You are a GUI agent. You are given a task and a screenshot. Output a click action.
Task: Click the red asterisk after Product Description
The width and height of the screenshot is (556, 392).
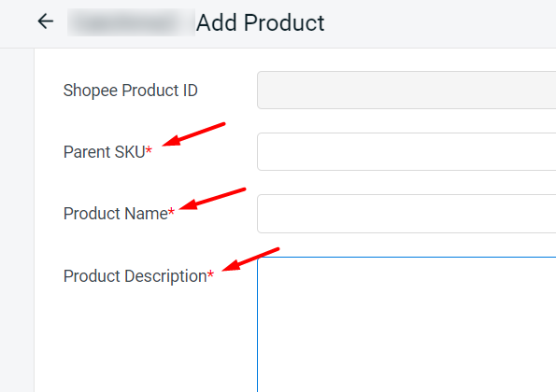pyautogui.click(x=210, y=273)
